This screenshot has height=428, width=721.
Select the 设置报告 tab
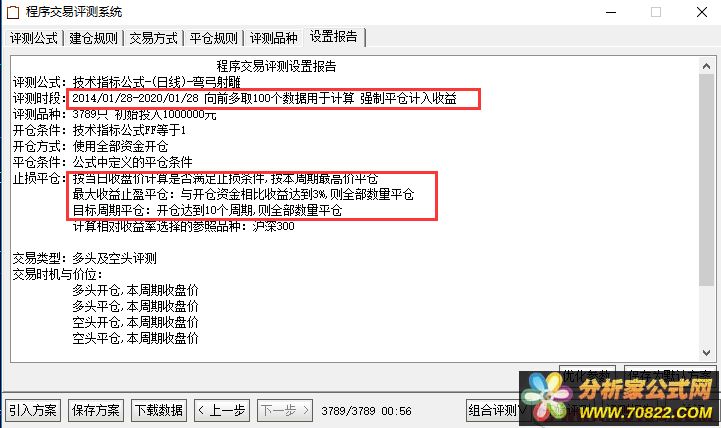[334, 36]
